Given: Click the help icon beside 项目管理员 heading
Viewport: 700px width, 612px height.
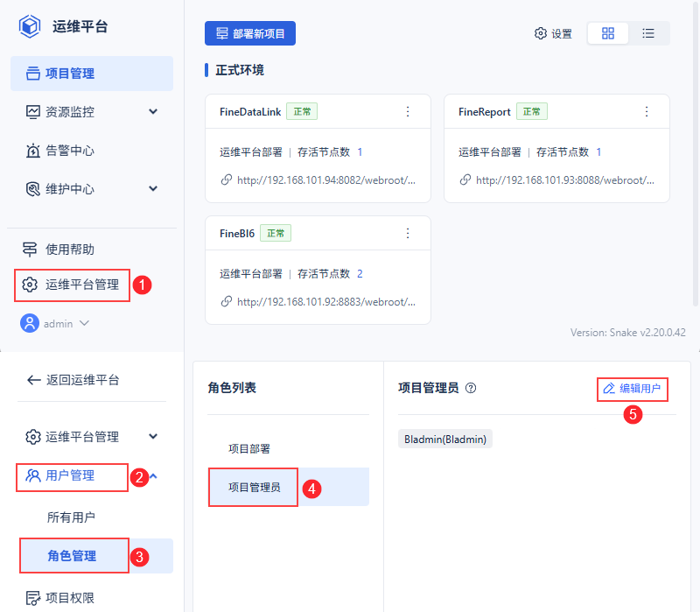Looking at the screenshot, I should point(471,388).
